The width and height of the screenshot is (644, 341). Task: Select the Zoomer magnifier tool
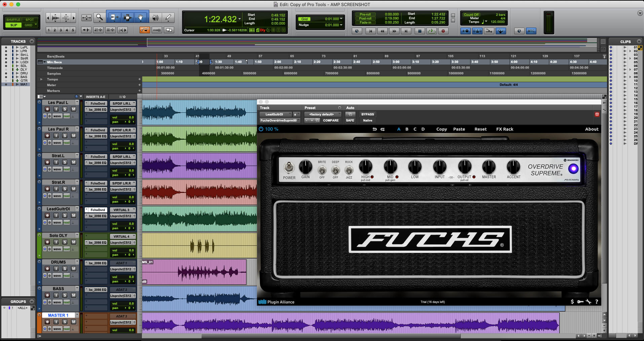(99, 17)
